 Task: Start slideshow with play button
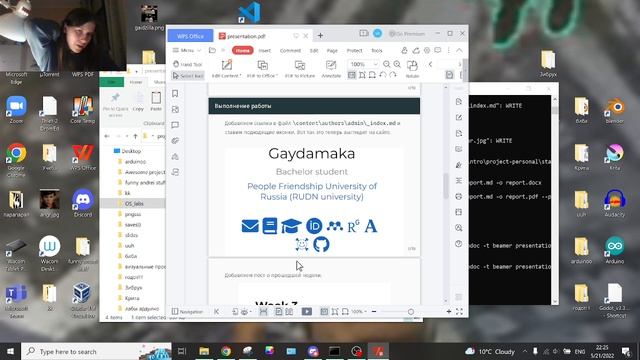point(307,311)
